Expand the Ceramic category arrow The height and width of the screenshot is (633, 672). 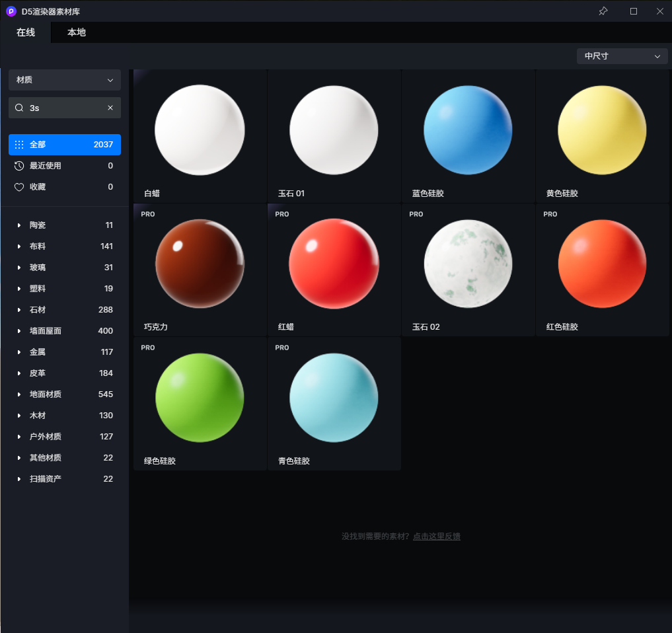(x=19, y=225)
